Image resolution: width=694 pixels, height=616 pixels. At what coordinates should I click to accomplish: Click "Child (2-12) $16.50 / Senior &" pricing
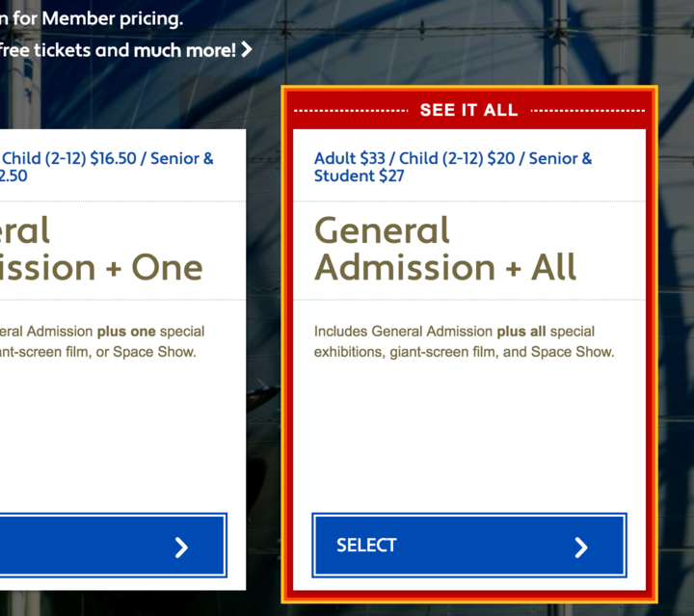click(x=108, y=158)
